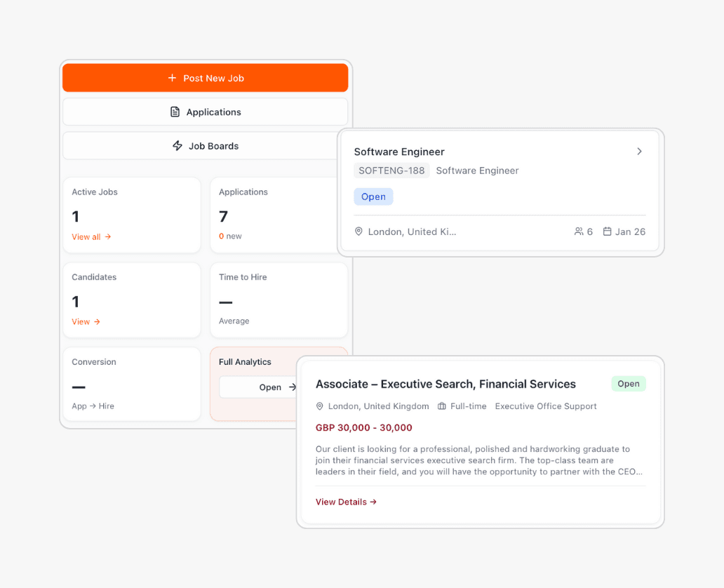Click the Post New Job button

[x=205, y=77]
